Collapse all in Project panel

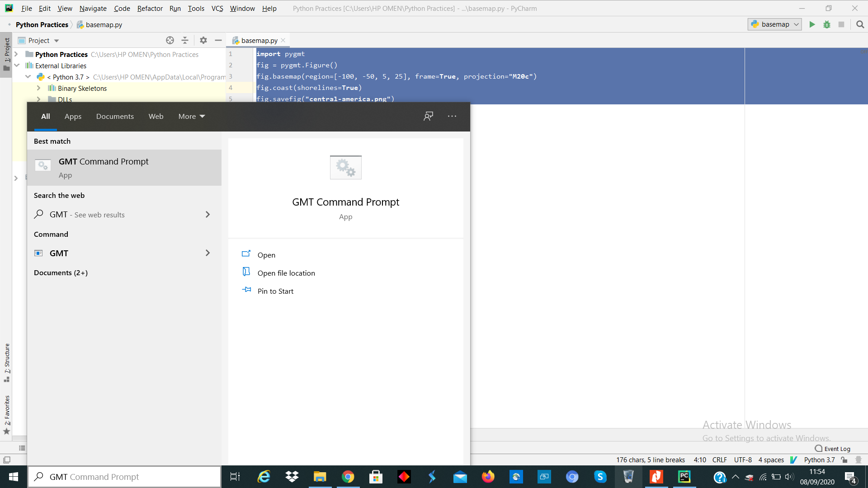click(185, 40)
